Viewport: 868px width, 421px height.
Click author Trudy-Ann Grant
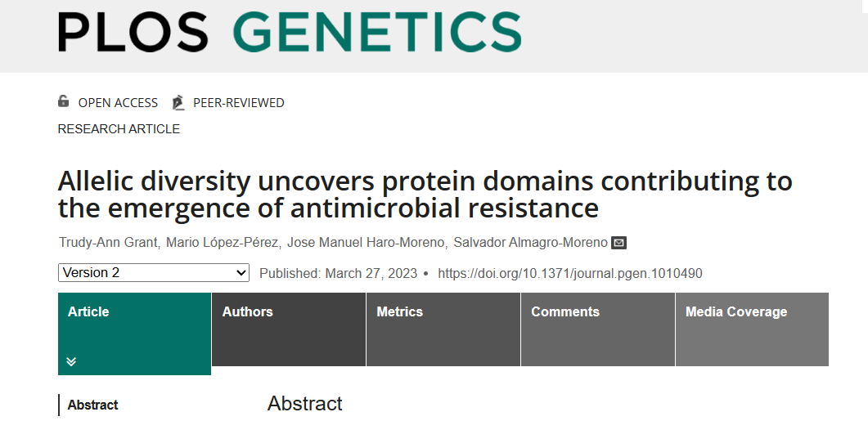[x=108, y=243]
